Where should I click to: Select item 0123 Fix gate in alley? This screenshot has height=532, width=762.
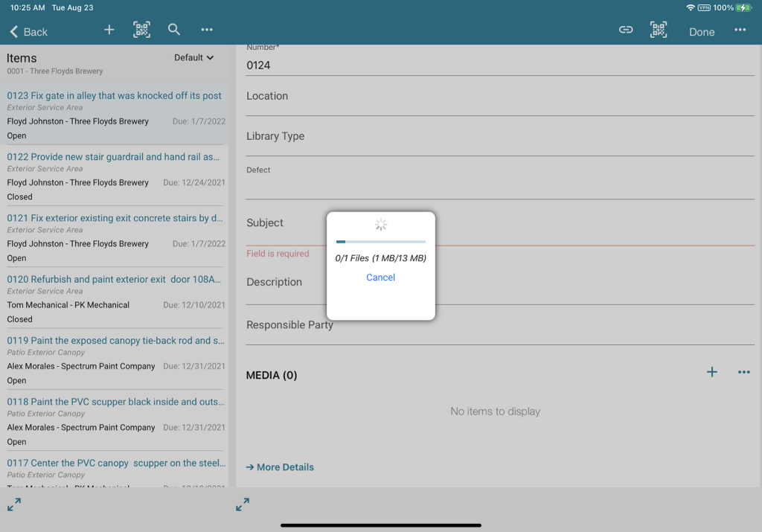[x=115, y=96]
